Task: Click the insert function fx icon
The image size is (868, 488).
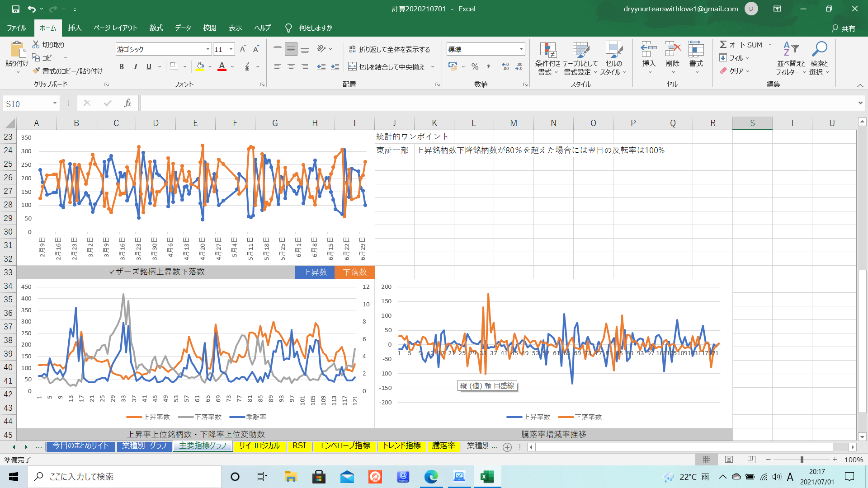Action: [127, 103]
